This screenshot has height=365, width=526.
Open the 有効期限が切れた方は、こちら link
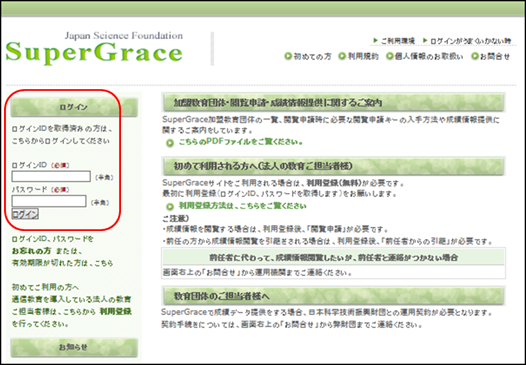coord(62,263)
